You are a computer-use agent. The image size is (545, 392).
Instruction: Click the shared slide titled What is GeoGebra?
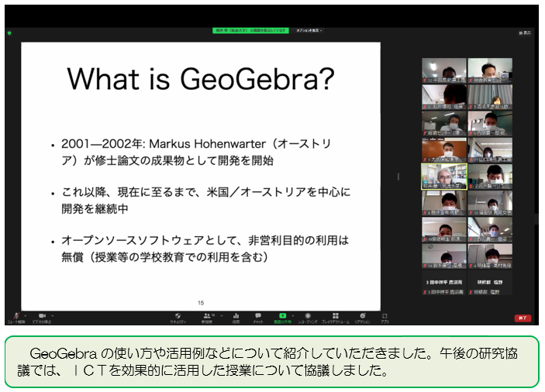coord(201,177)
